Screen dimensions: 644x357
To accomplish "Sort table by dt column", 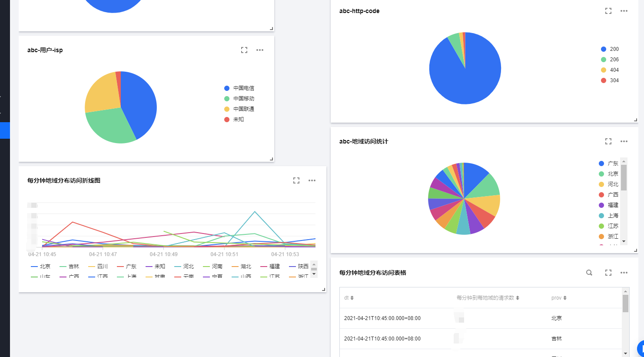I will tap(352, 298).
